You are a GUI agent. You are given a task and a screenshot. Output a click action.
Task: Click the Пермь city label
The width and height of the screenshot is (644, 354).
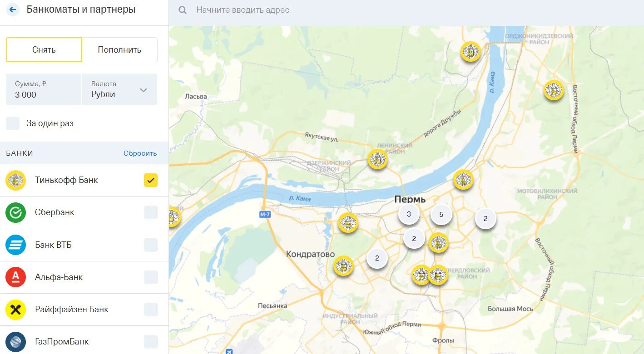(410, 199)
